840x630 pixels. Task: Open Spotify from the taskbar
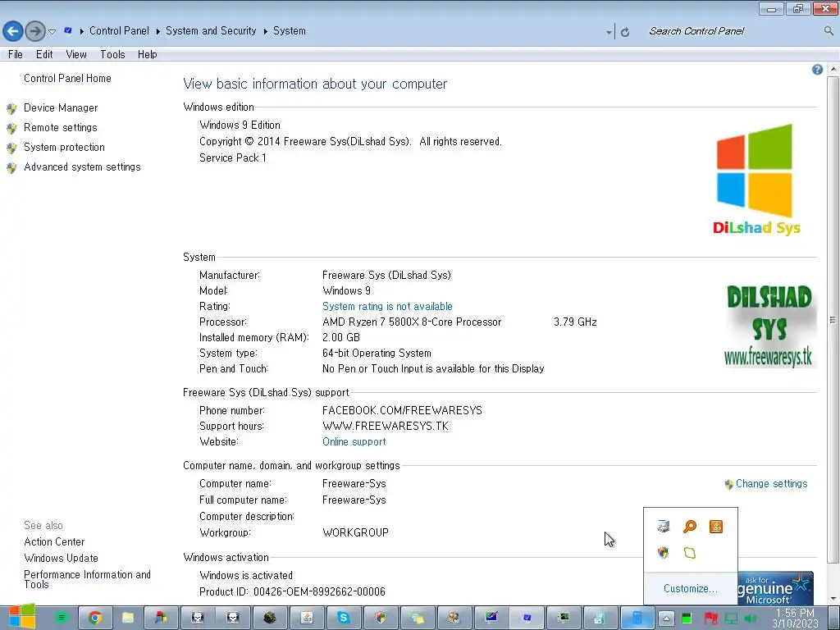coord(62,619)
